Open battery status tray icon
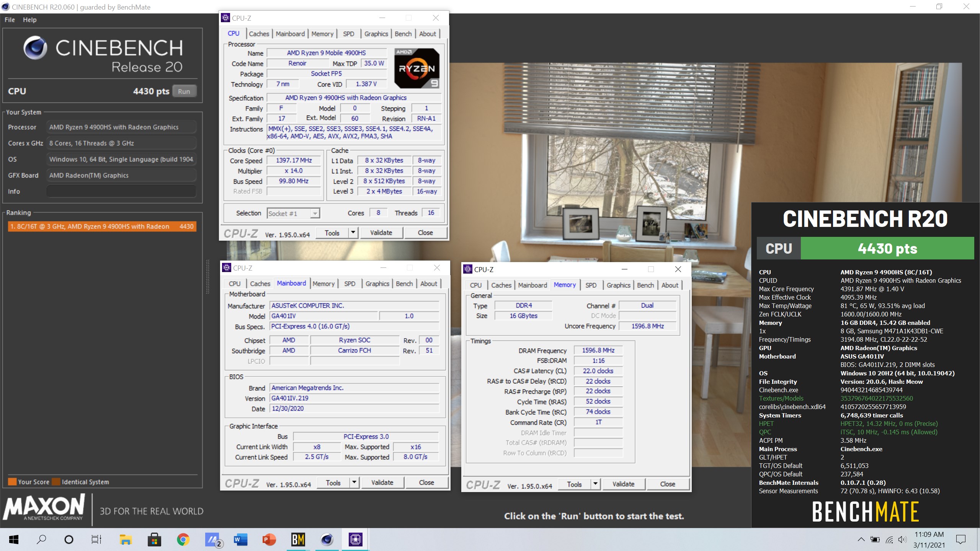This screenshot has height=551, width=980. tap(875, 540)
